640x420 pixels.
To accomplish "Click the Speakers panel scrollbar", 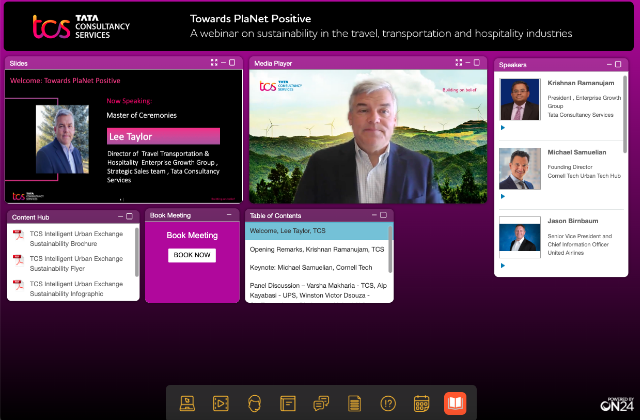I will tap(625, 114).
